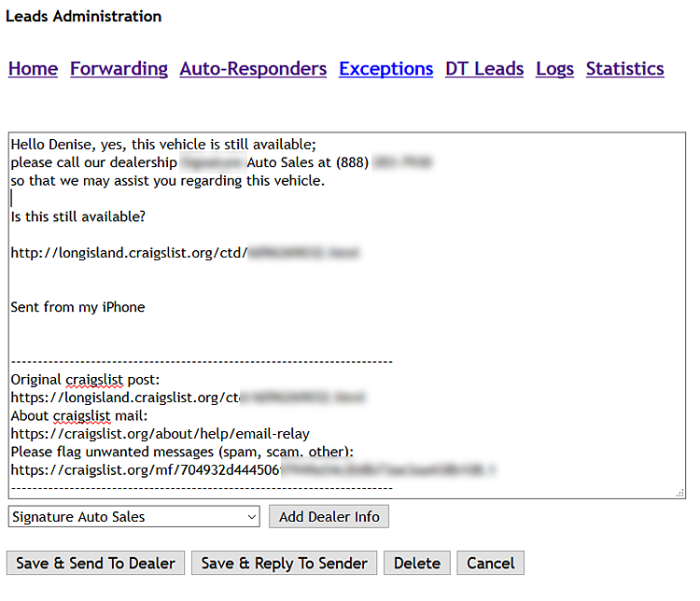Screen dimensions: 700x601
Task: Expand the Signature Auto Sales dealer dropdown
Action: click(x=133, y=517)
